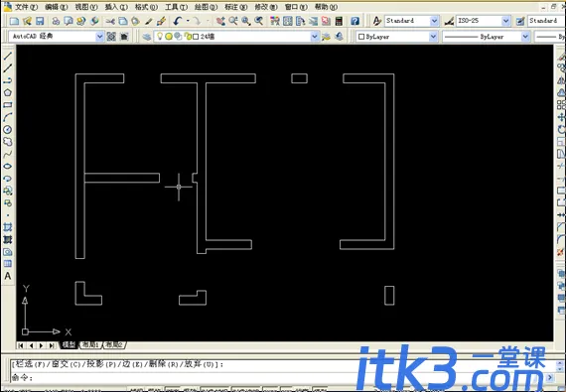Open the 格式 menu
The image size is (566, 392).
point(146,7)
